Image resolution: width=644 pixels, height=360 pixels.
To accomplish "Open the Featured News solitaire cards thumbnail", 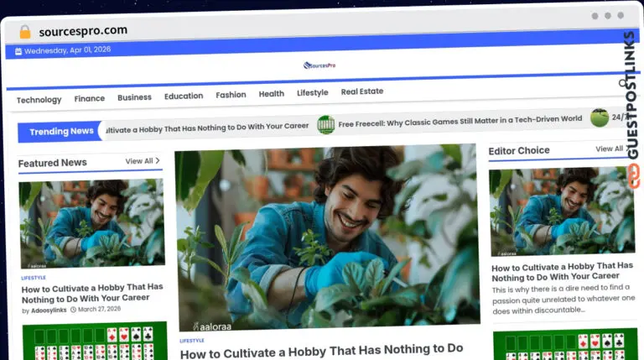I will pyautogui.click(x=95, y=341).
